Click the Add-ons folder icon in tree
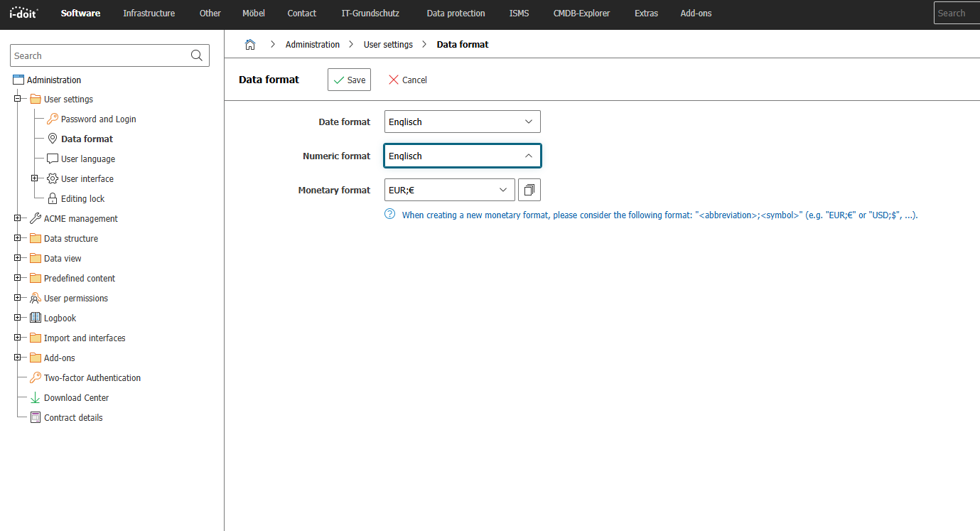The image size is (980, 531). click(x=36, y=358)
